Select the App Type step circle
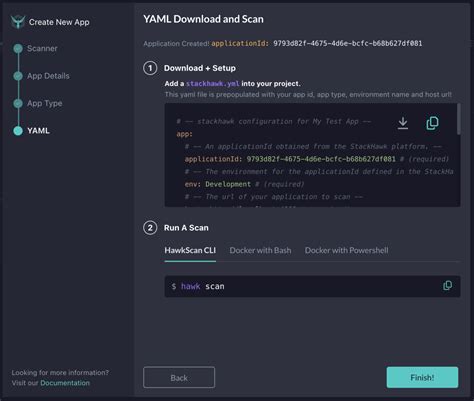 18,103
